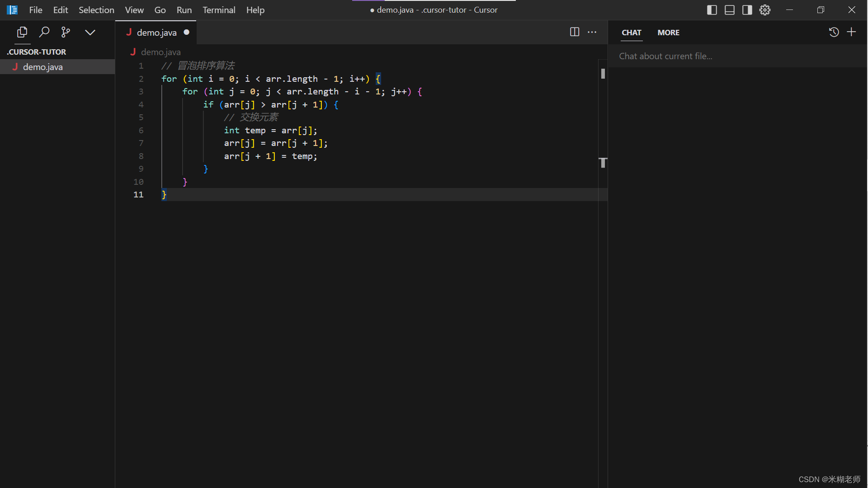Collapse the .CURSOR-TUTOR folder section

37,52
